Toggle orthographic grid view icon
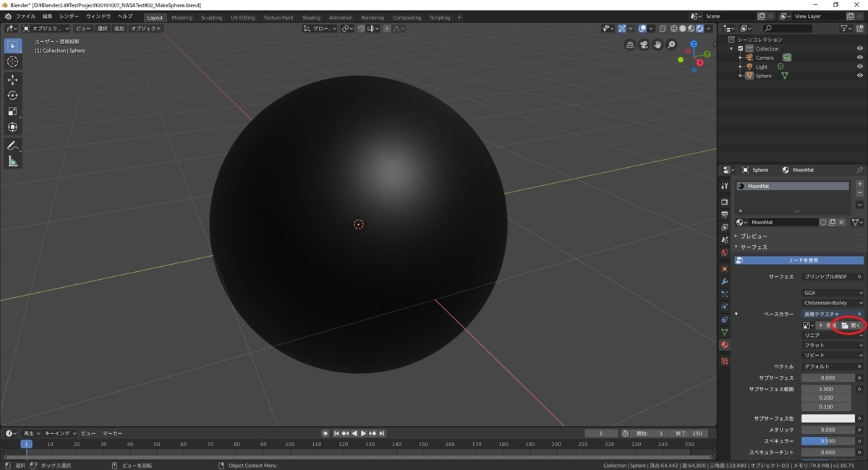Screen dimensions: 868x470 [x=630, y=45]
